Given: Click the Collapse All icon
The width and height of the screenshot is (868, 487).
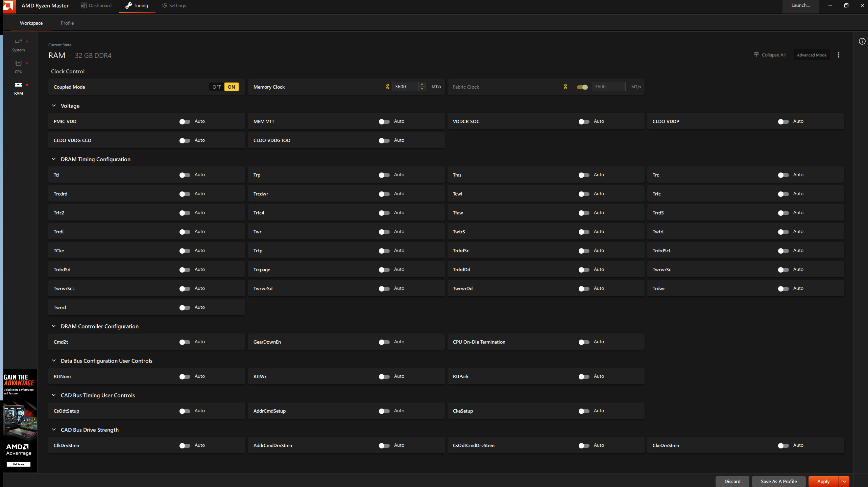Looking at the screenshot, I should (756, 54).
